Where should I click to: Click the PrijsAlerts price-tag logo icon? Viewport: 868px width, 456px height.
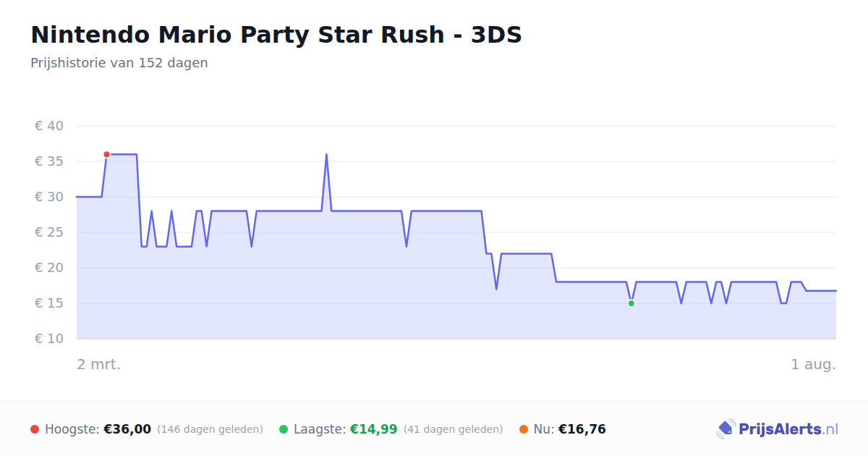pos(726,429)
